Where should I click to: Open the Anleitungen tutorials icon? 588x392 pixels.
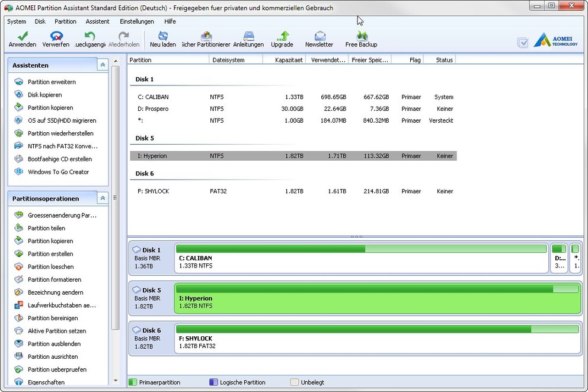point(248,36)
